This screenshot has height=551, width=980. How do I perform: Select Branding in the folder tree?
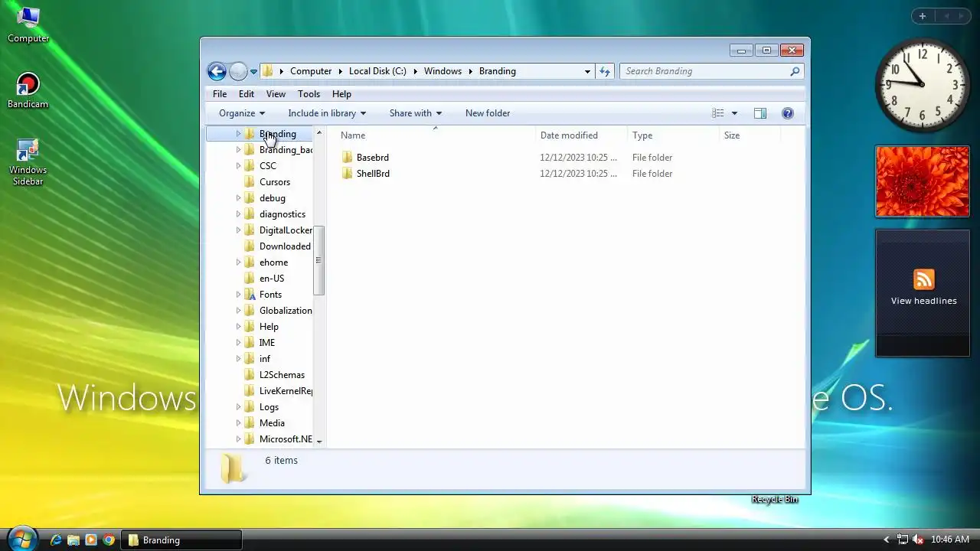[x=277, y=134]
